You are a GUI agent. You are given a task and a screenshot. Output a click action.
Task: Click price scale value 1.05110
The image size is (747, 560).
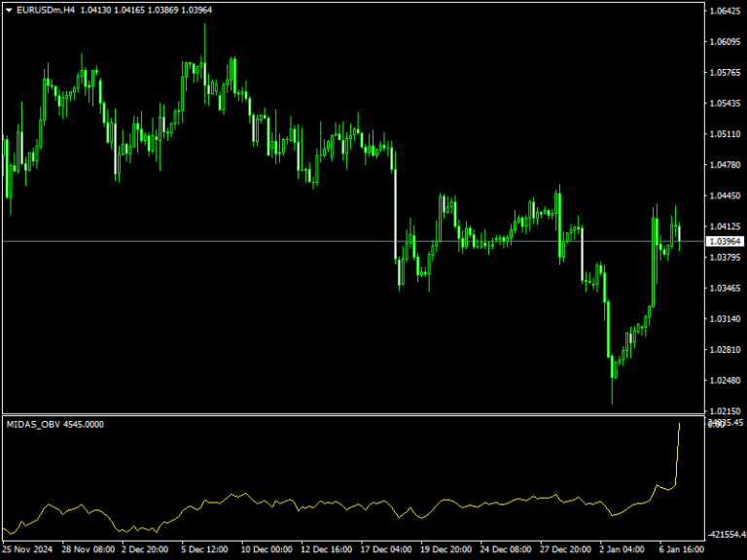[725, 134]
